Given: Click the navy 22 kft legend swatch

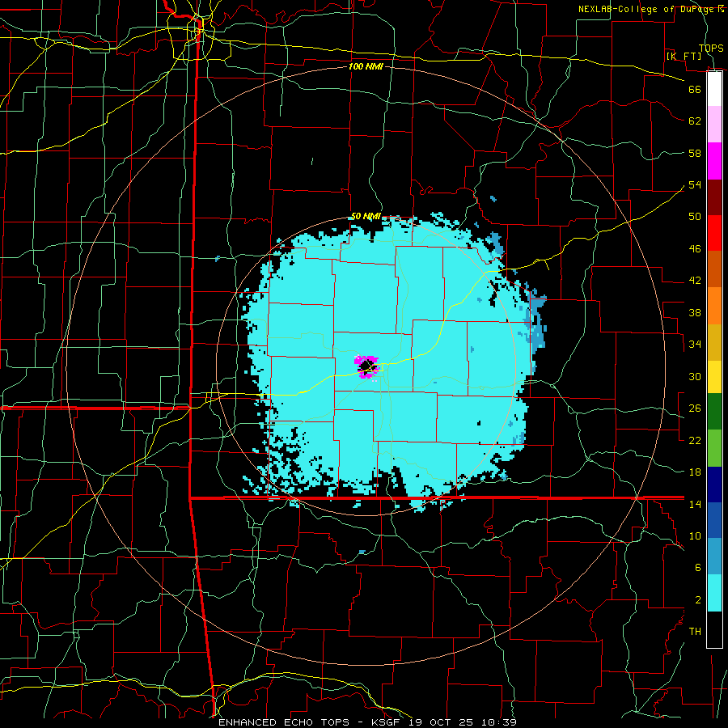Looking at the screenshot, I should pos(714,485).
